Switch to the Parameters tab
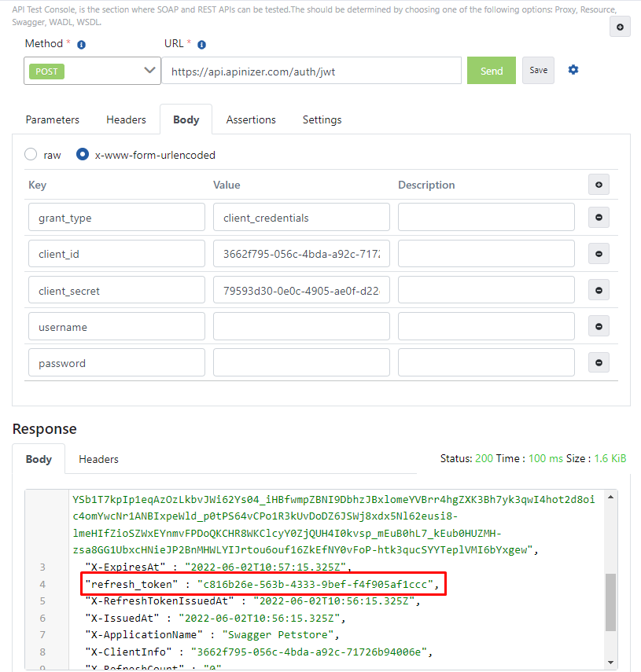 pos(53,119)
